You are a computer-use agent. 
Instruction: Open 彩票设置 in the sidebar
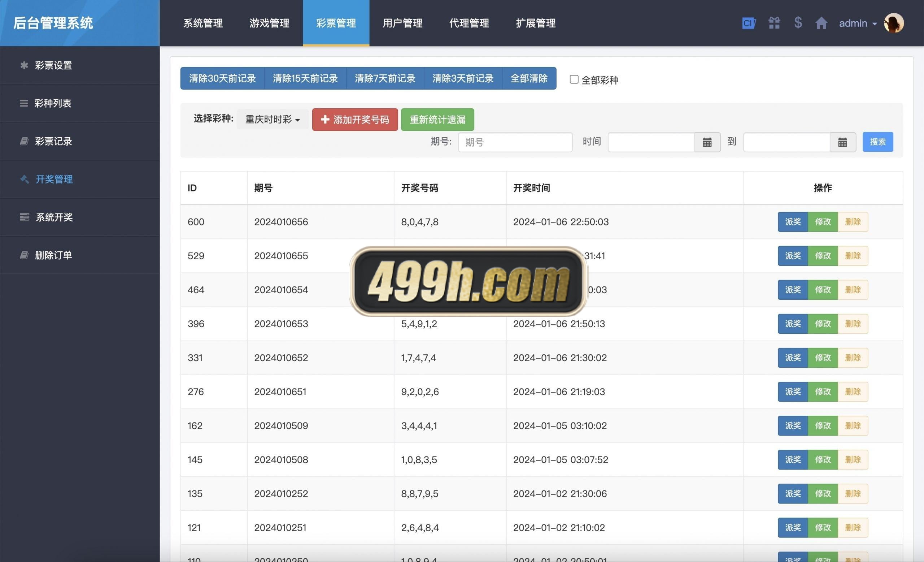(x=79, y=65)
